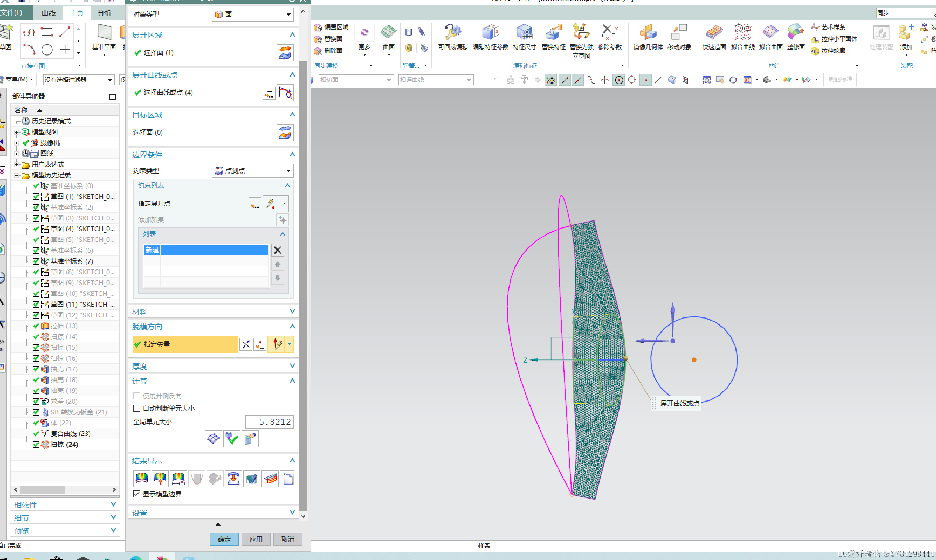This screenshot has width=936, height=560.
Task: Click the 拟合曲线 fit curve icon
Action: (x=742, y=37)
